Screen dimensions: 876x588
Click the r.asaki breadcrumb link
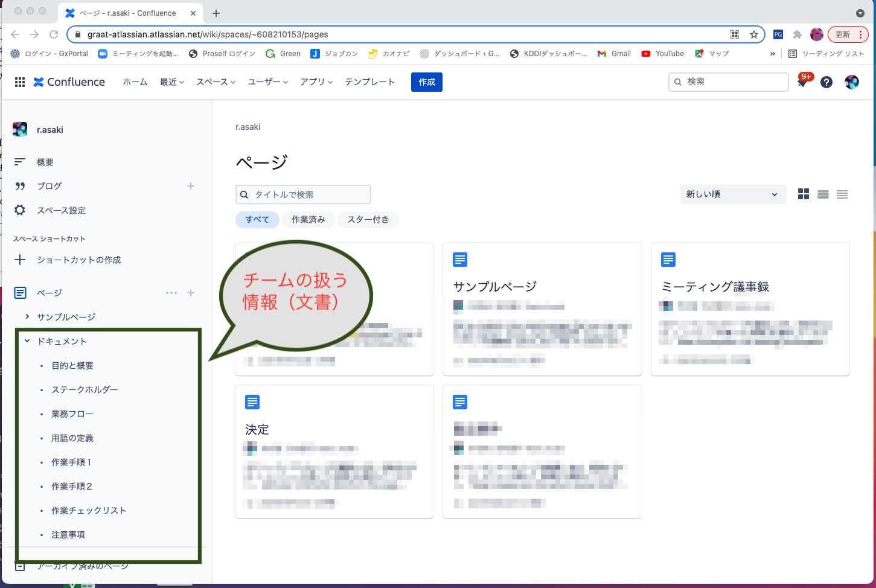click(x=248, y=127)
